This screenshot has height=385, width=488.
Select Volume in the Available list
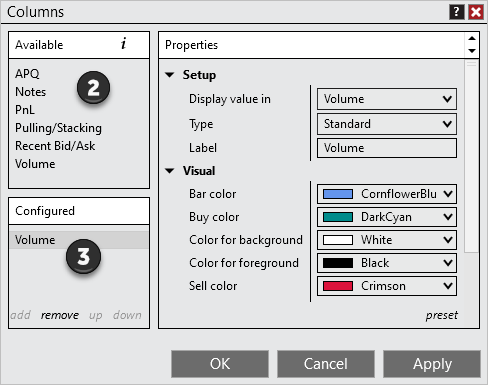point(35,164)
